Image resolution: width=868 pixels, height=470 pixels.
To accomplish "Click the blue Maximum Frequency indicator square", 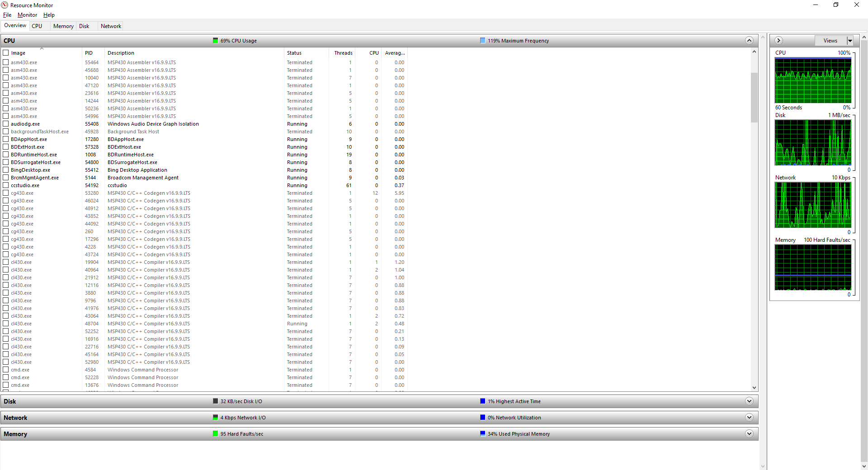I will coord(483,41).
